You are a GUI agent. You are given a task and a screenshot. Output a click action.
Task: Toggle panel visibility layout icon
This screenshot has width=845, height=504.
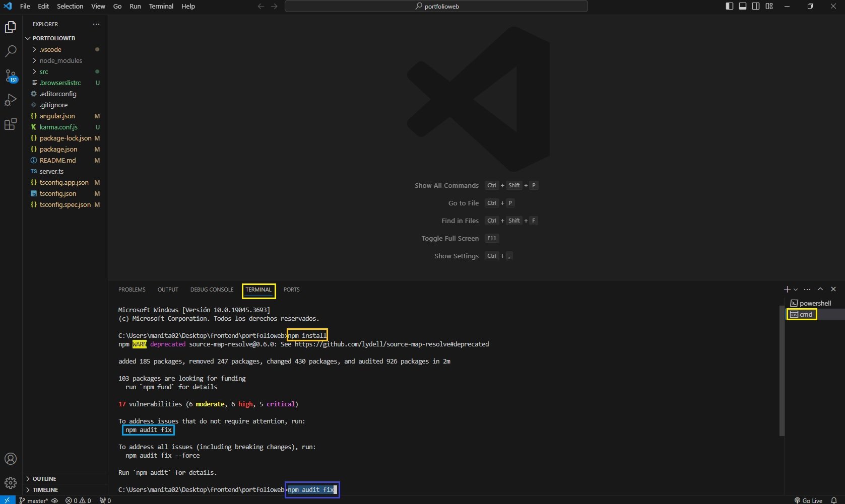pos(743,6)
